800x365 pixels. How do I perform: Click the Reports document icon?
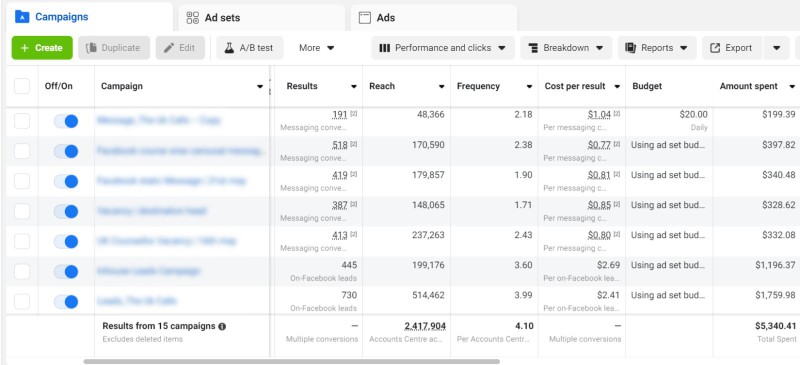(631, 48)
